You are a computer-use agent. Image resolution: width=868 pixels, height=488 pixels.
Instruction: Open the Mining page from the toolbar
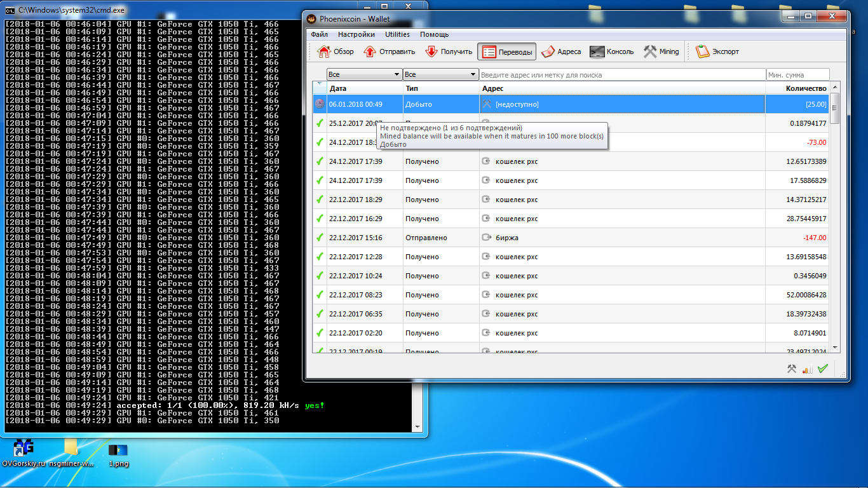click(661, 51)
